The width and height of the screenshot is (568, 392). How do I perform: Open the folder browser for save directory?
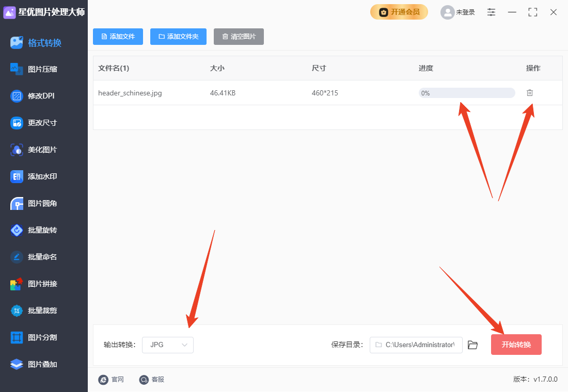click(x=472, y=345)
